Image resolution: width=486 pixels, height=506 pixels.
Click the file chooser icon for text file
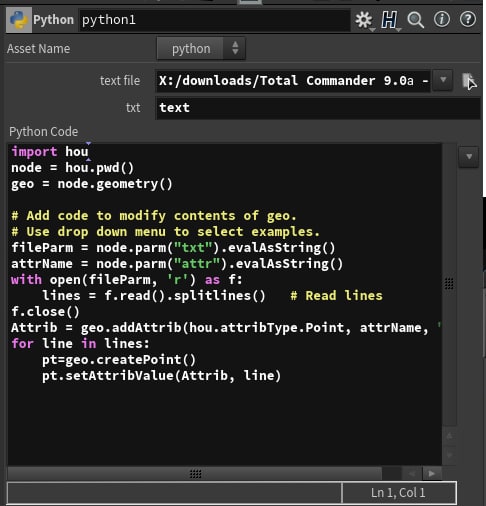point(469,81)
